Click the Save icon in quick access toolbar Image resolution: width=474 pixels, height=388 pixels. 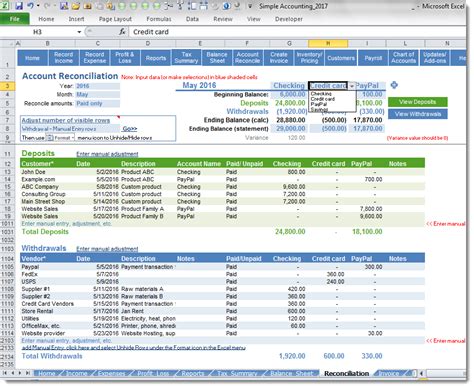[19, 6]
